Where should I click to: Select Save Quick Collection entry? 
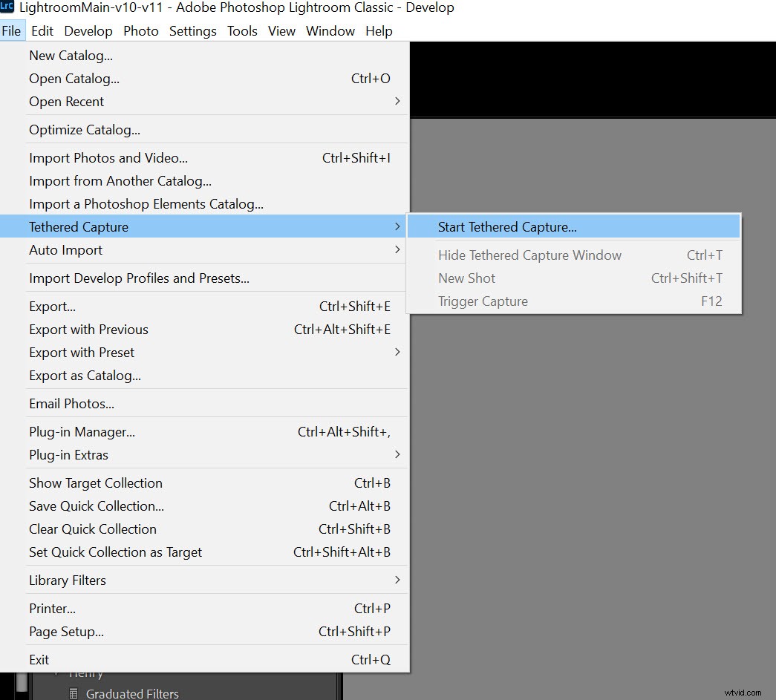point(204,506)
